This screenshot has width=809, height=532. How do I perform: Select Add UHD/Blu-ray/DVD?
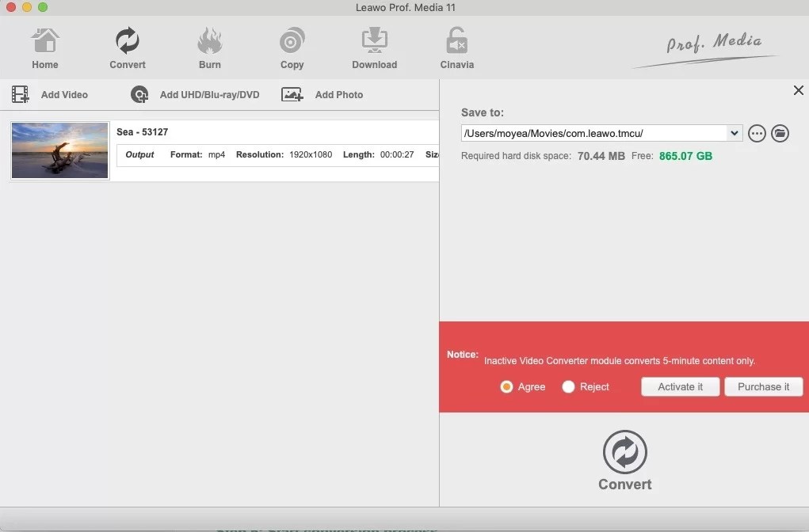point(139,94)
